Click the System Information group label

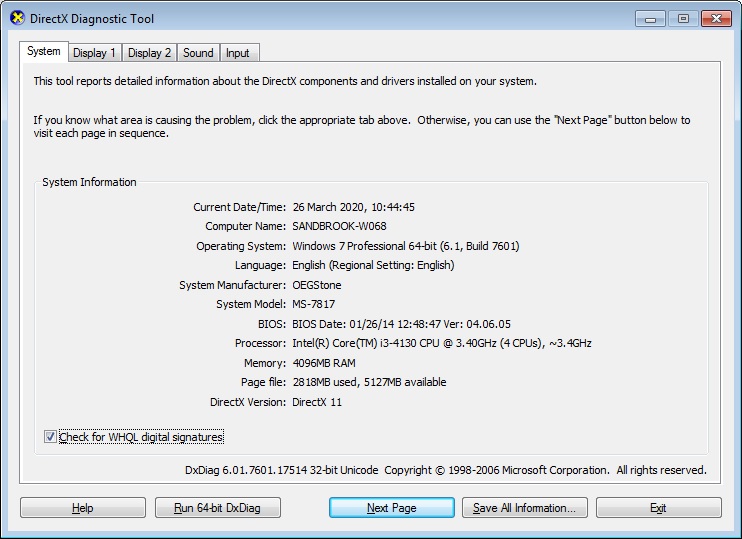(x=89, y=182)
